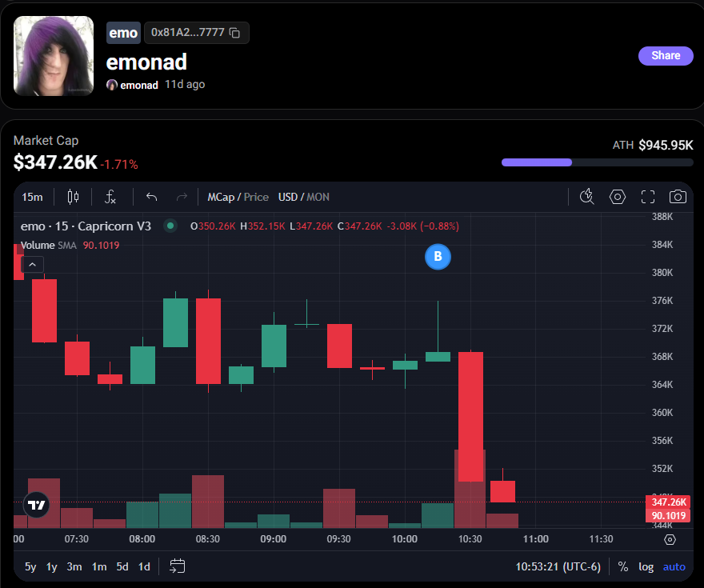Toggle log scale

tap(646, 567)
